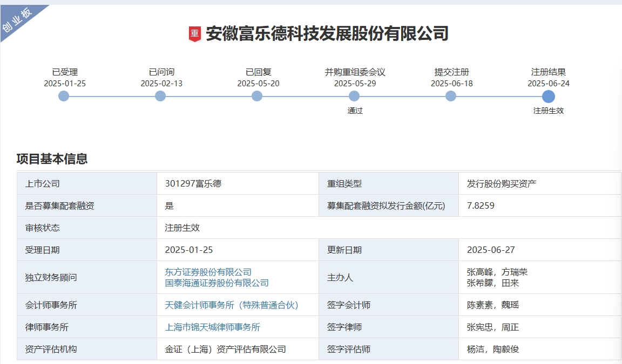The height and width of the screenshot is (364, 622).
Task: Click the 杨洁，陶毅俊 appraiser names
Action: tap(492, 349)
